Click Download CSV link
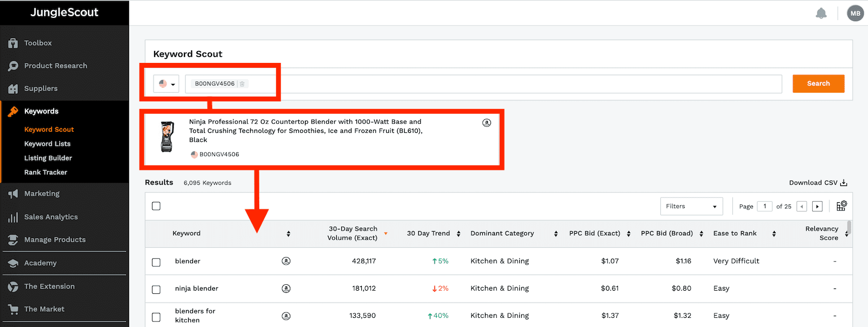This screenshot has width=868, height=327. 818,183
